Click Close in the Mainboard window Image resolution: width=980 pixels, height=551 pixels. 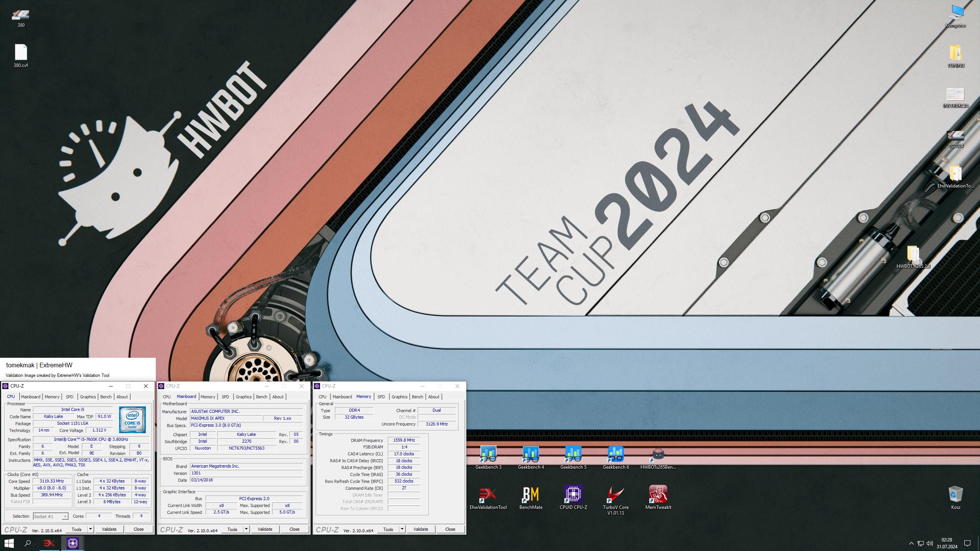point(294,529)
